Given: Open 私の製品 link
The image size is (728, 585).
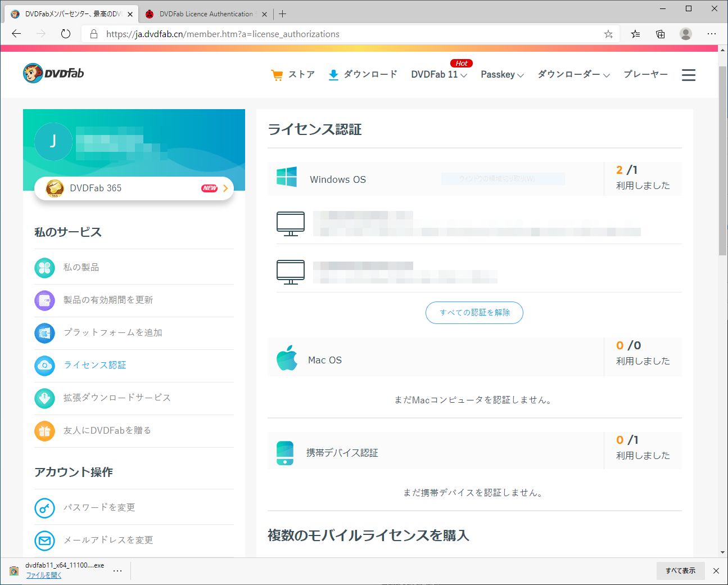Looking at the screenshot, I should point(81,267).
